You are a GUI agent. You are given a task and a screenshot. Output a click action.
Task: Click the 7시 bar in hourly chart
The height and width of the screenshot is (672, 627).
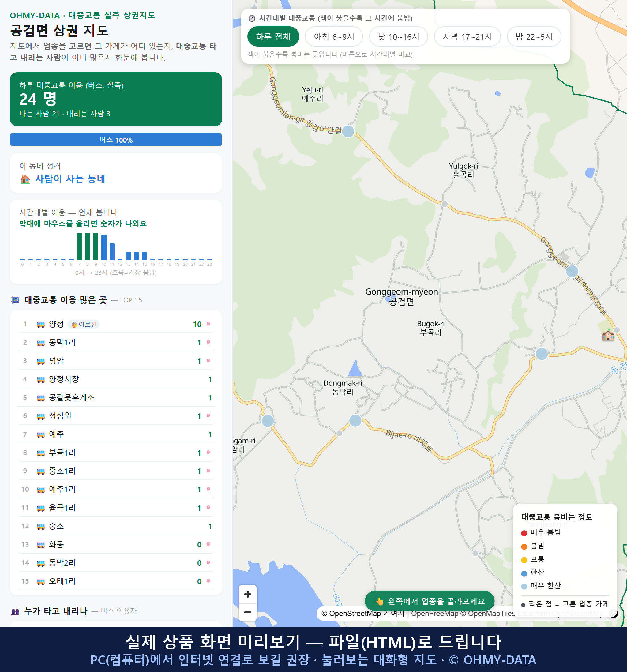79,246
